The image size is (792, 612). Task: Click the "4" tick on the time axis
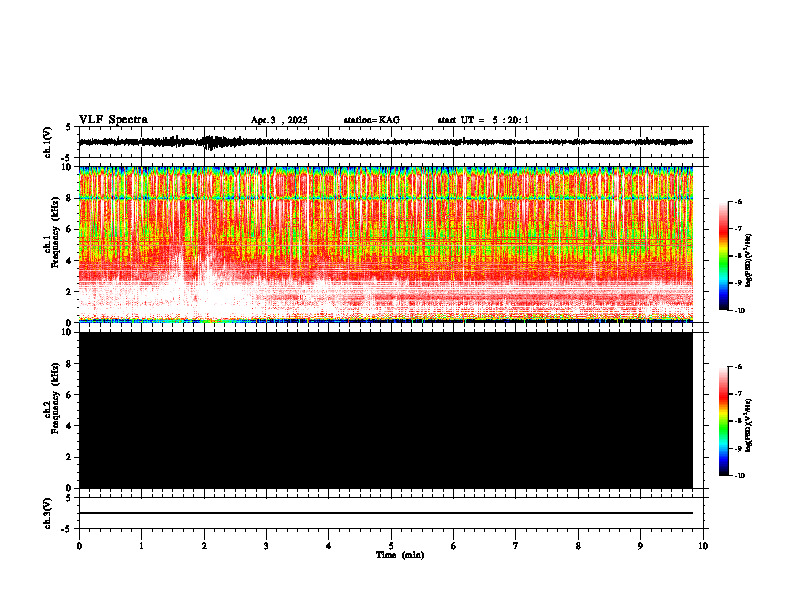(x=328, y=546)
